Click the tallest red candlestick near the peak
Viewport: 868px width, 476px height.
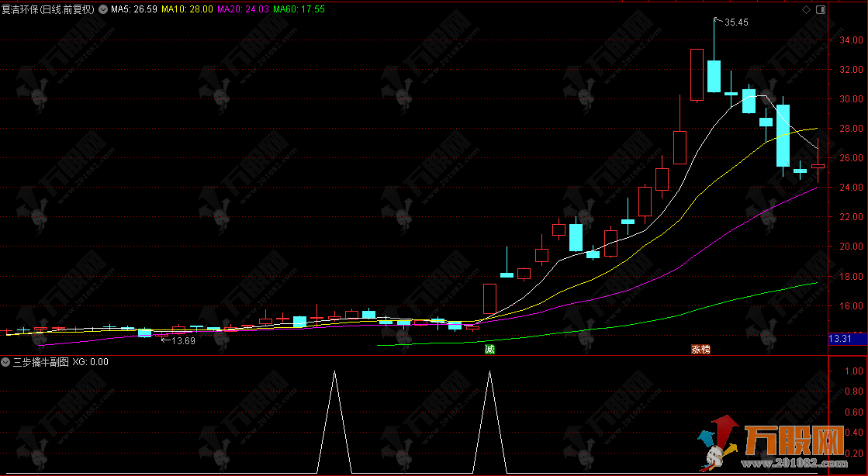pyautogui.click(x=697, y=74)
